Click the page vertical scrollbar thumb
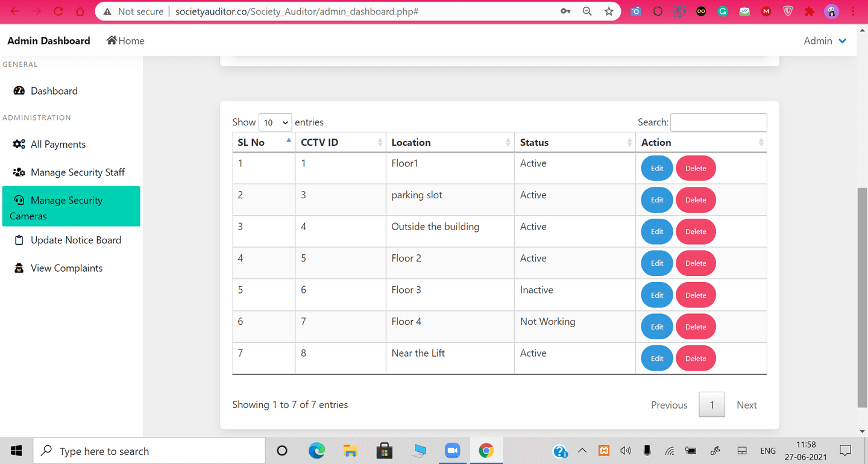Viewport: 868px width, 464px height. click(x=862, y=298)
